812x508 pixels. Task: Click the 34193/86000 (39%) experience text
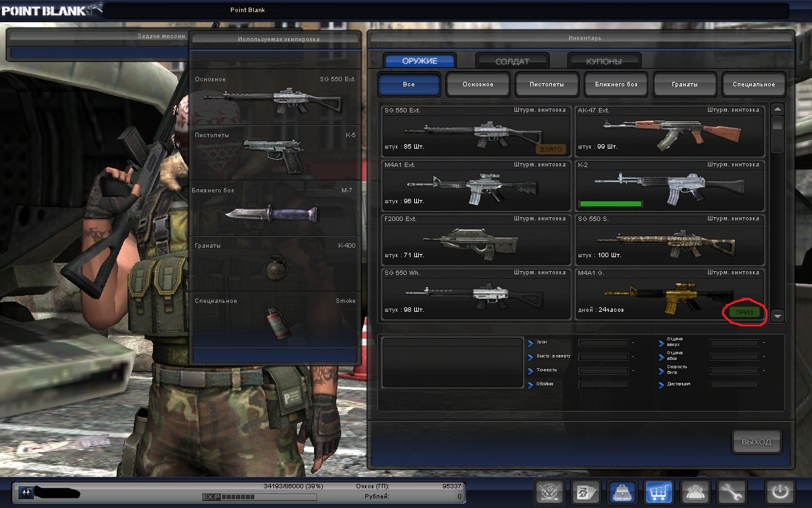point(293,486)
